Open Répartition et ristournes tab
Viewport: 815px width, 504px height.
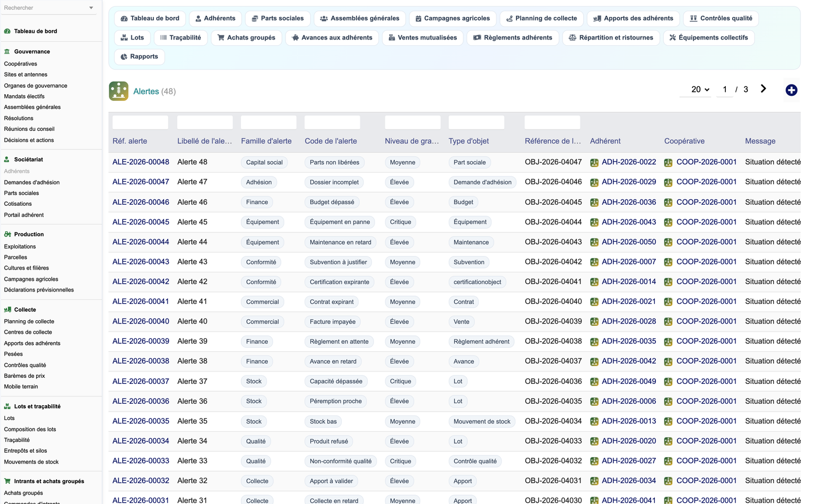611,38
